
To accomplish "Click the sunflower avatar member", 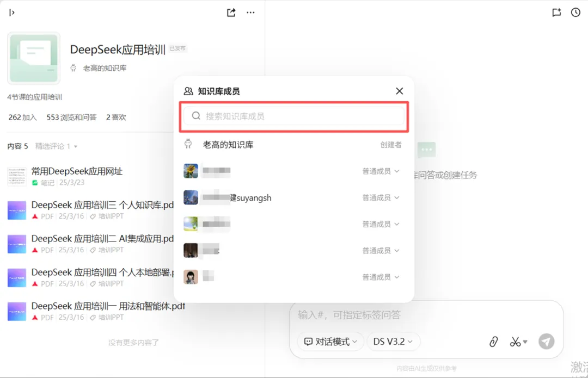I will tap(191, 171).
